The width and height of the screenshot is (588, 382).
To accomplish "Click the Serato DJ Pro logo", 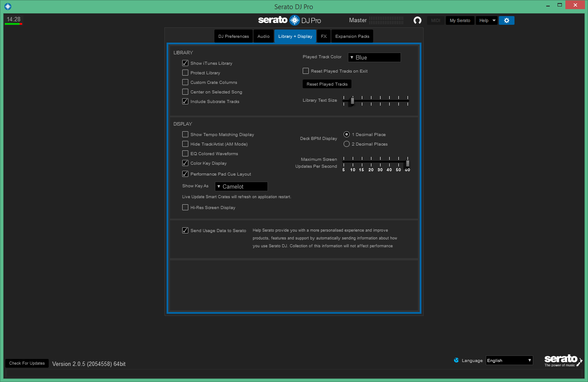I will pyautogui.click(x=290, y=20).
